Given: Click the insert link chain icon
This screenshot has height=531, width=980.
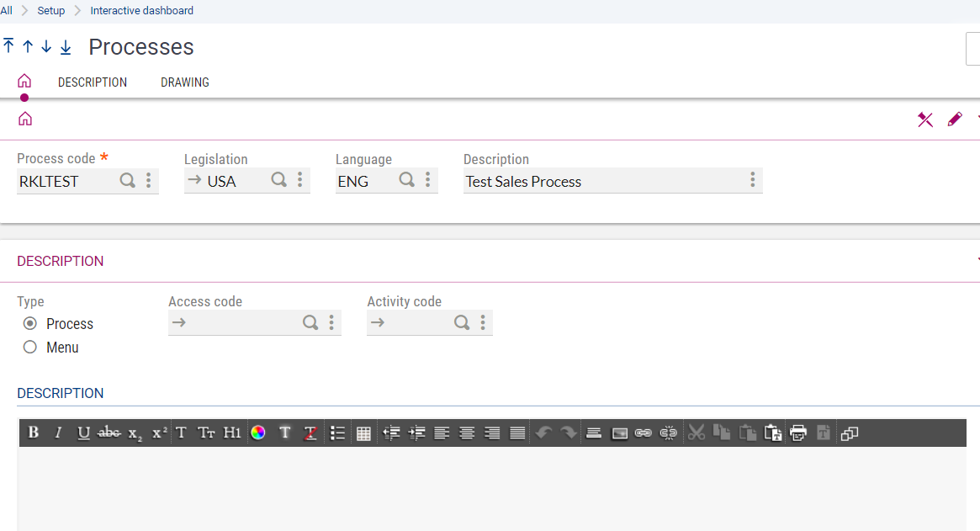Looking at the screenshot, I should pyautogui.click(x=644, y=433).
